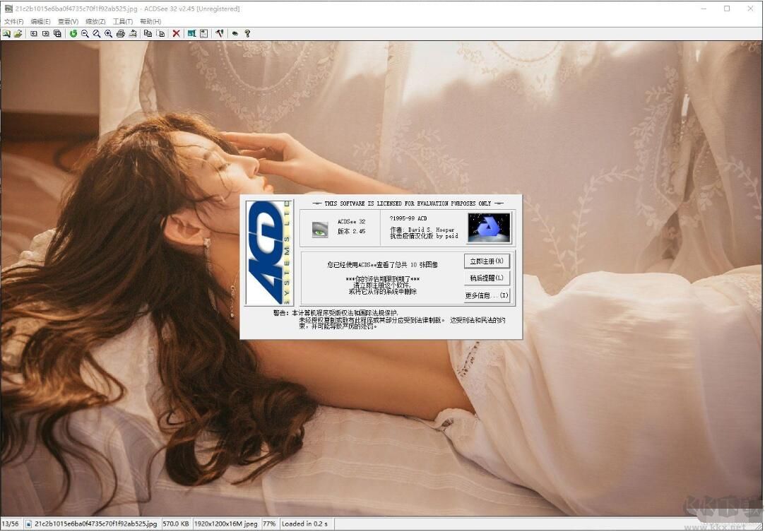The image size is (765, 532).
Task: Click the Open file folder icon
Action: (18, 33)
